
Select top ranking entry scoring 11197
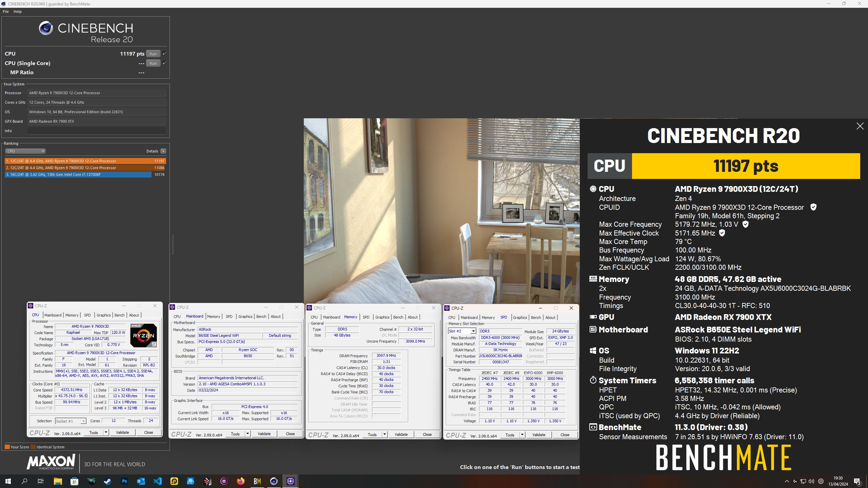(85, 161)
